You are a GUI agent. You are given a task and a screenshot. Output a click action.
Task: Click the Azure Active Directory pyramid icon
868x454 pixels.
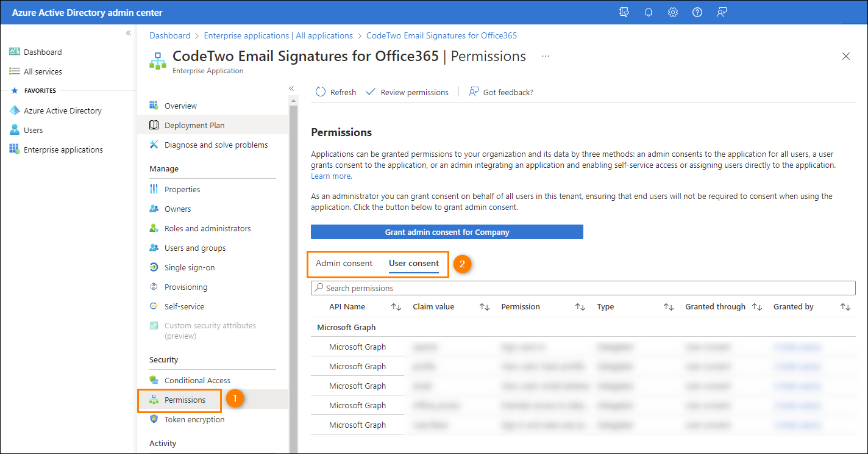pos(15,110)
